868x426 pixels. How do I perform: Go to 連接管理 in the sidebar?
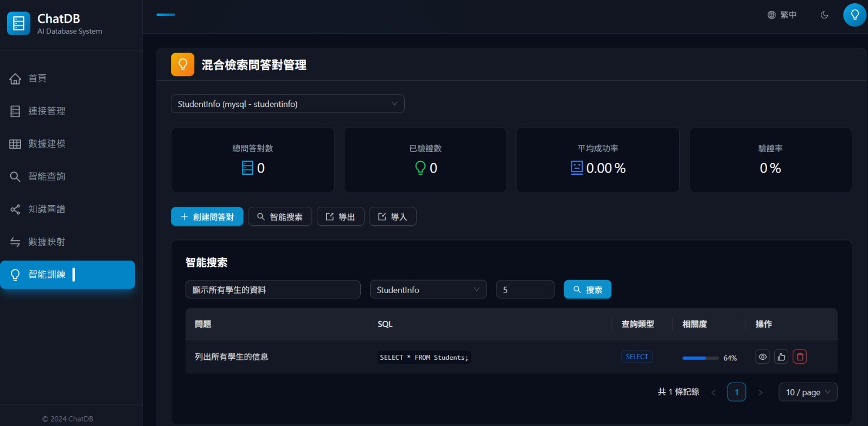click(x=67, y=111)
